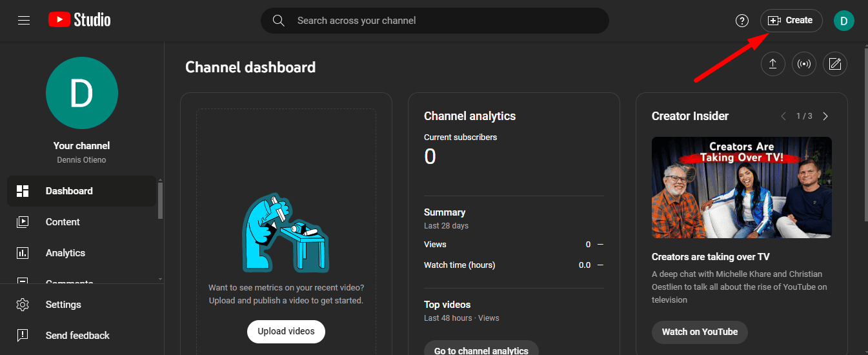Click the large channel profile picture
Viewport: 868px width, 355px height.
82,93
